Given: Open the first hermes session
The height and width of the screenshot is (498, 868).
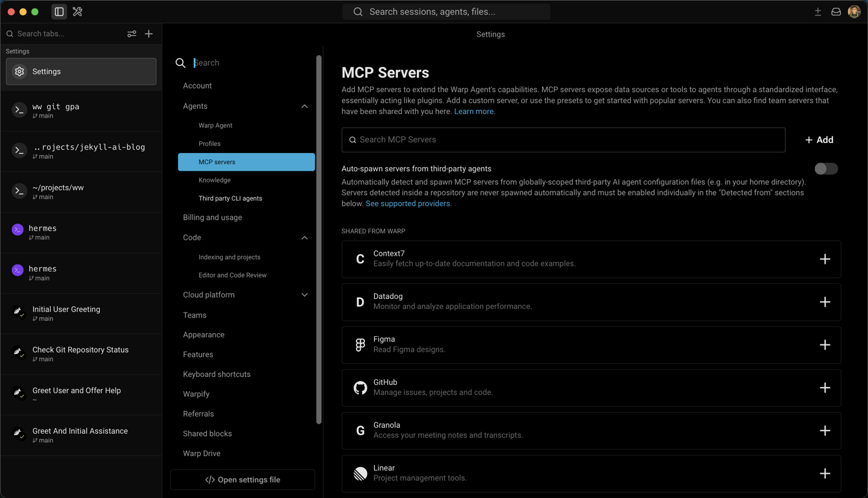Looking at the screenshot, I should point(81,232).
